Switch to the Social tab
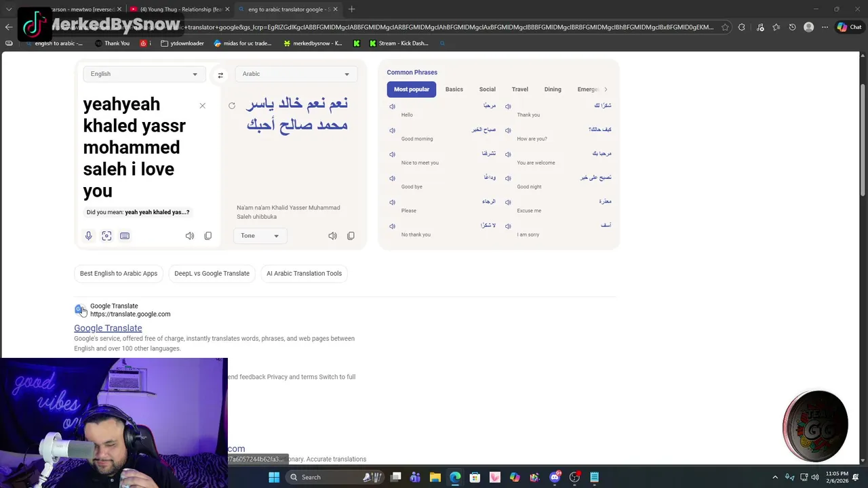Screen dimensions: 868x488 pos(488,89)
